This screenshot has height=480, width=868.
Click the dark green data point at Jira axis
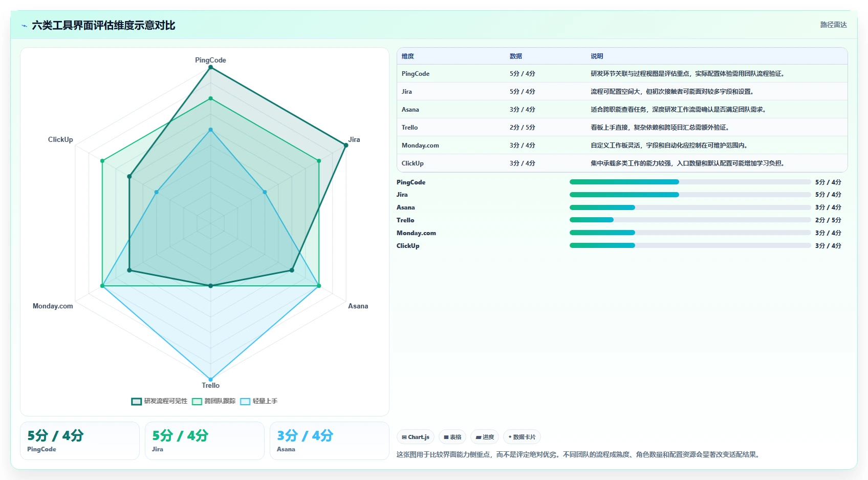click(x=346, y=145)
